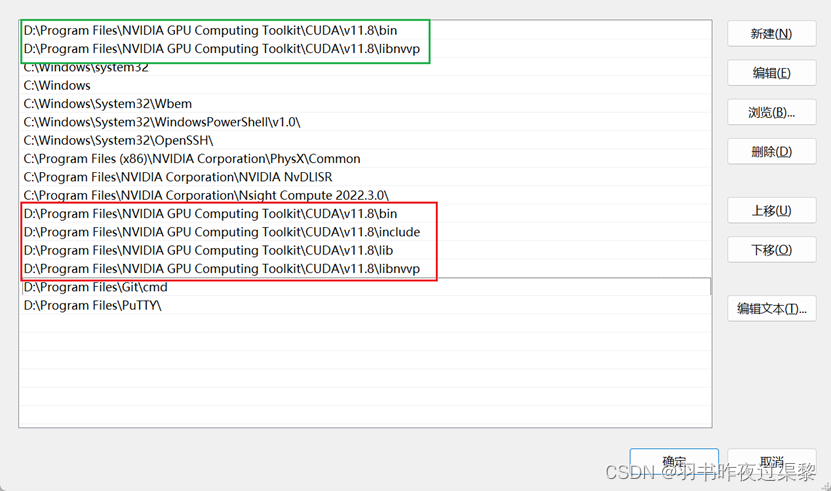Image resolution: width=831 pixels, height=491 pixels.
Task: Select the PhysX\Common path row
Action: (x=365, y=159)
